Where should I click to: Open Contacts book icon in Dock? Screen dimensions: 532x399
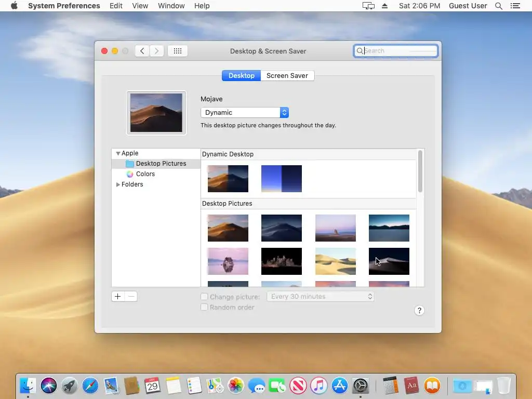[x=131, y=386]
